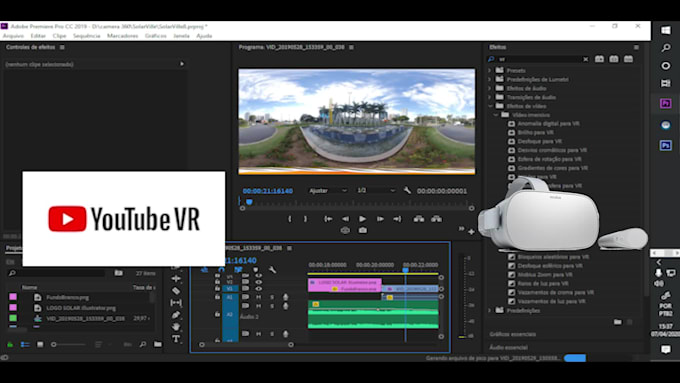Click New Bin icon at Project panel bottom

157,344
